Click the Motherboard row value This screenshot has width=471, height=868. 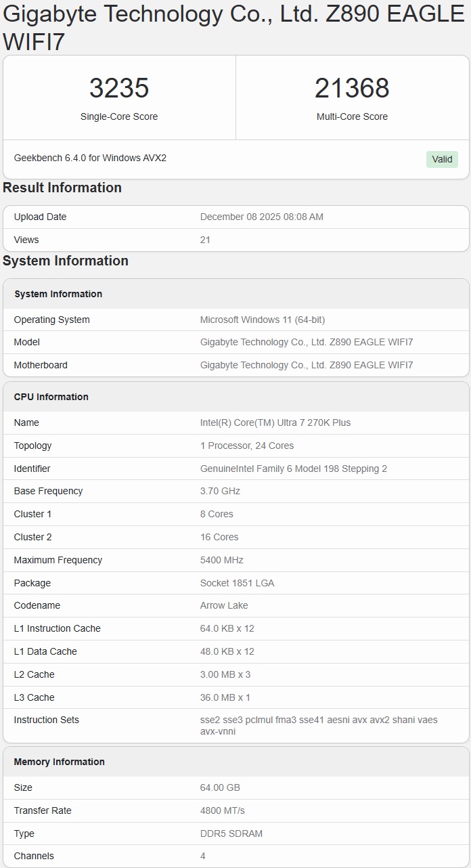coord(307,365)
